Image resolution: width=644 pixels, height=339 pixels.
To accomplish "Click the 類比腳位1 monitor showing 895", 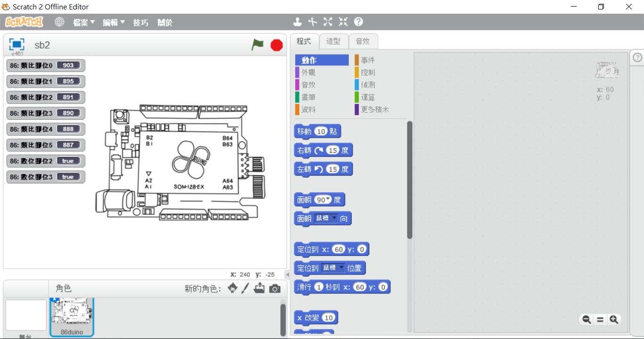I will pyautogui.click(x=46, y=81).
